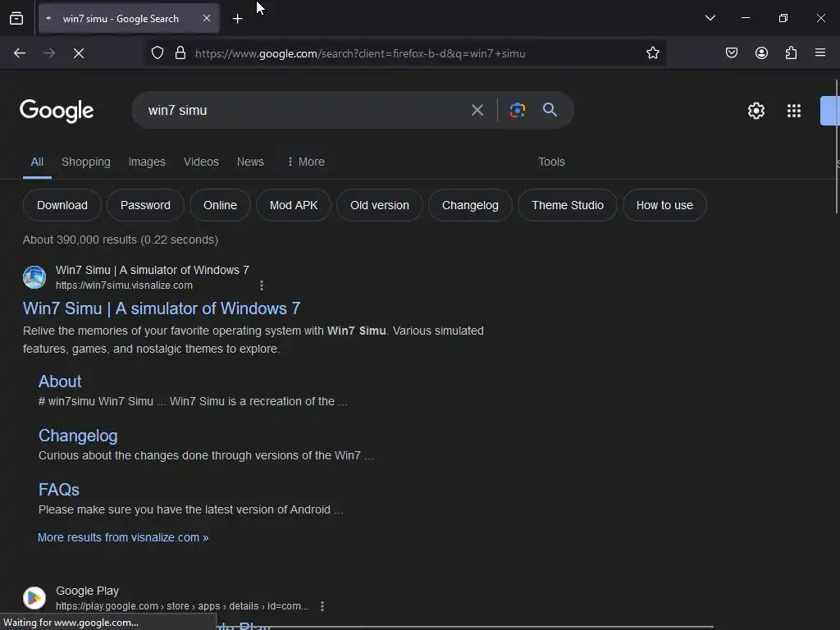Open the About sitelink
The height and width of the screenshot is (630, 840).
[60, 381]
